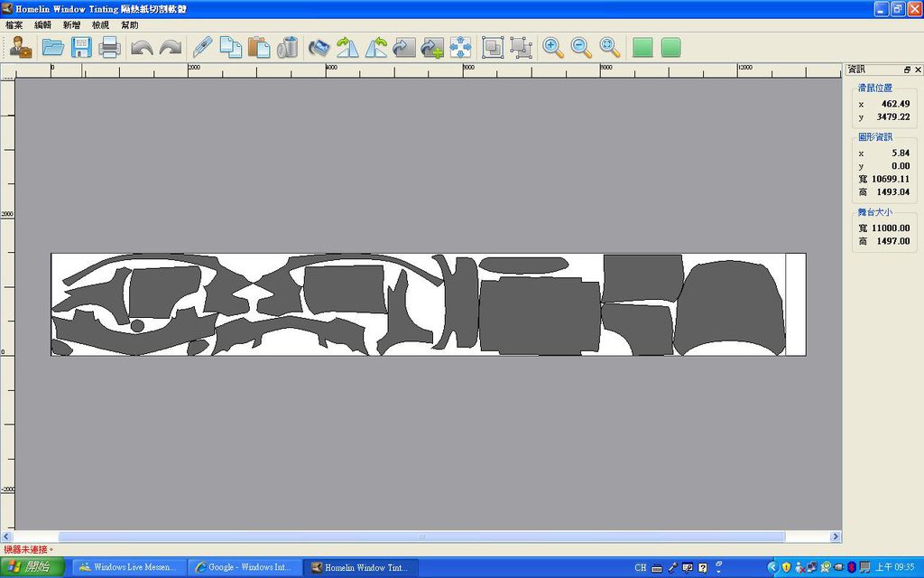
Task: Open the language bar options dropdown arrow
Action: [718, 571]
